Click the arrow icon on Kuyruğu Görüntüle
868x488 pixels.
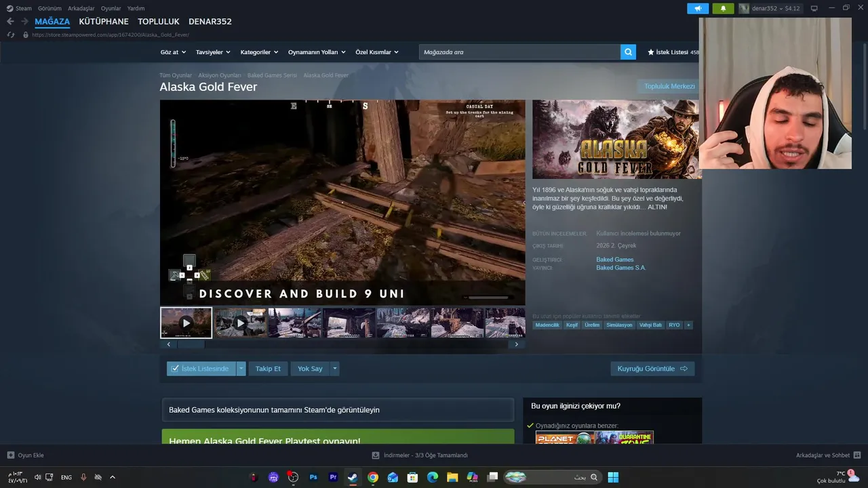(x=684, y=369)
